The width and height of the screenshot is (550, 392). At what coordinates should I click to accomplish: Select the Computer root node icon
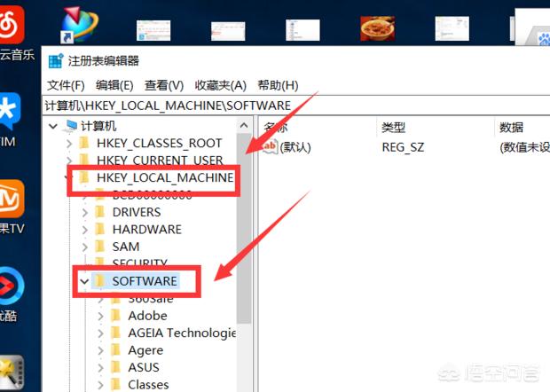[71, 127]
